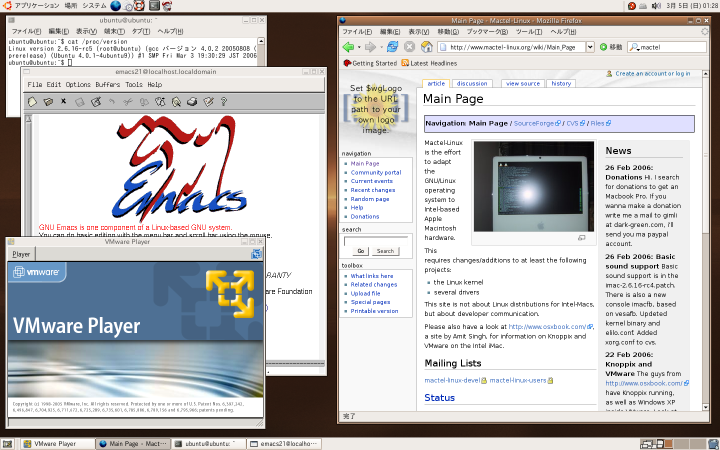Click VMware Player fullscreen icon near the title bar
The image size is (720, 450).
pos(257,254)
